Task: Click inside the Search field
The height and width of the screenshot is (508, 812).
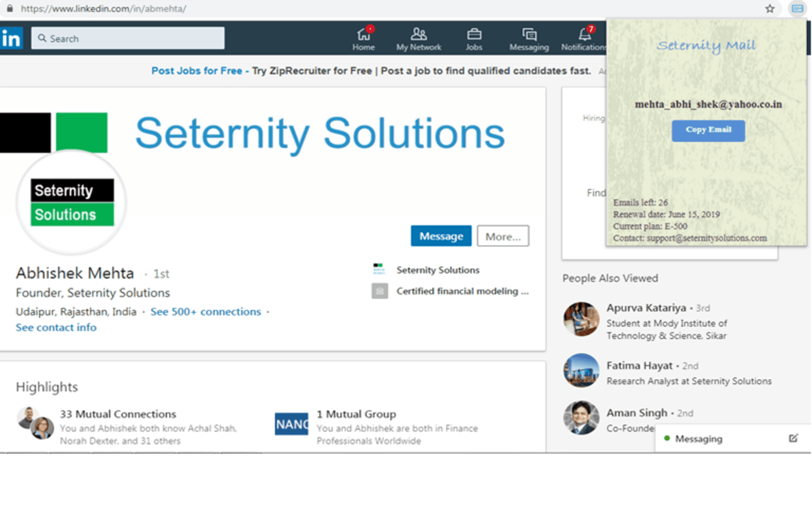Action: pyautogui.click(x=127, y=38)
